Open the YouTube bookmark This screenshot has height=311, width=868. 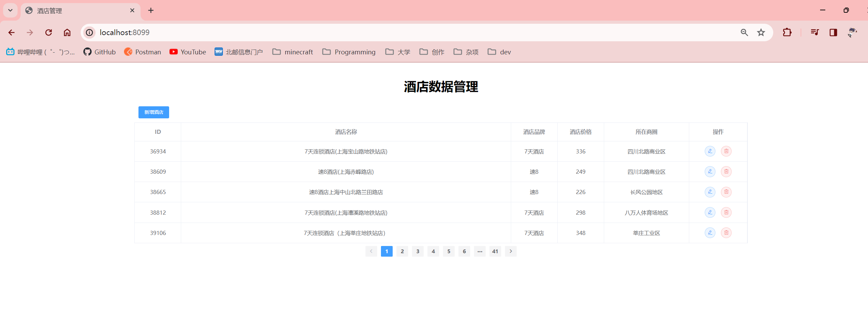coord(188,52)
